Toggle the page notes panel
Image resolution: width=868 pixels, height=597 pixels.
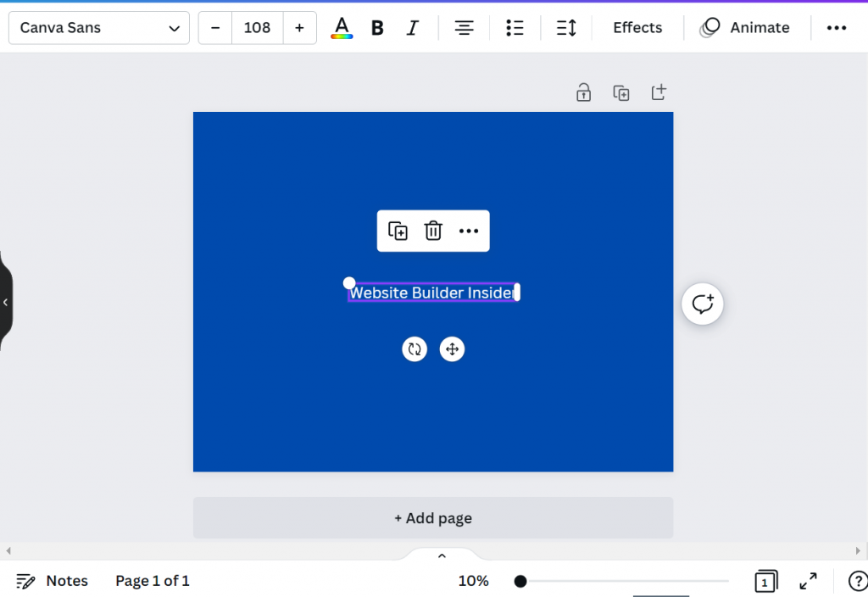coord(53,581)
